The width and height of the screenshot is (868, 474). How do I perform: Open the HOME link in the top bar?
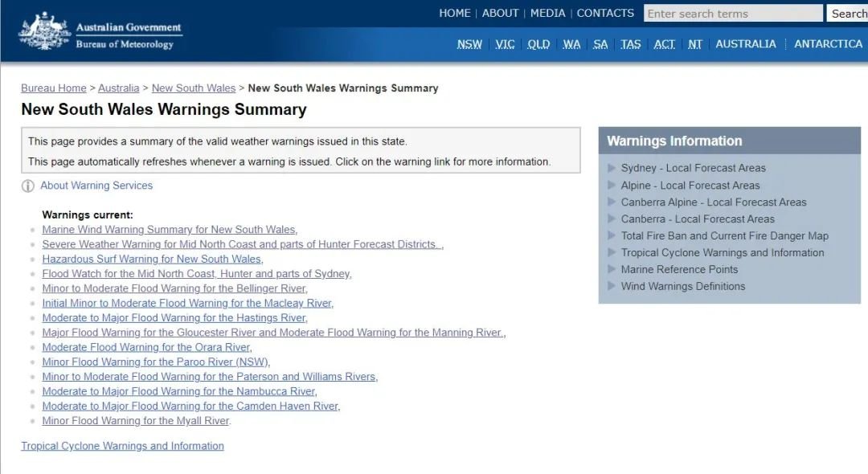(x=454, y=14)
